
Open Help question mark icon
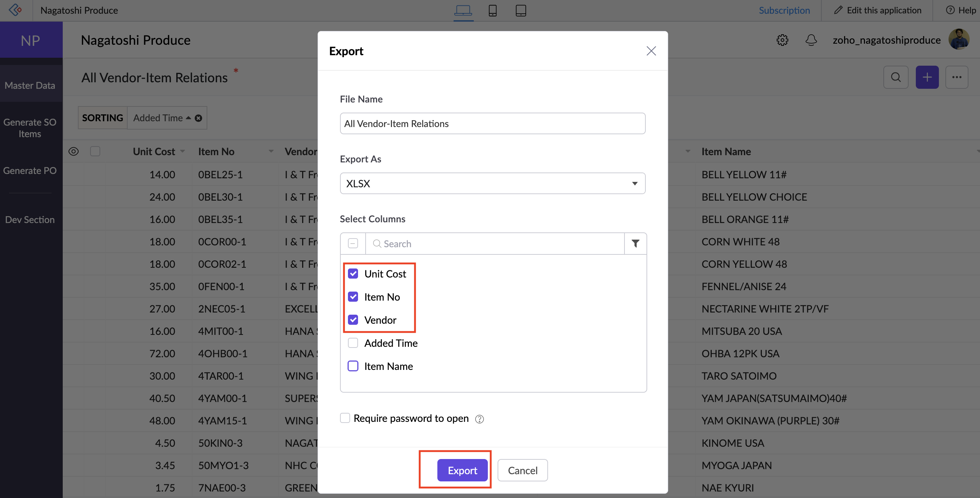point(950,10)
